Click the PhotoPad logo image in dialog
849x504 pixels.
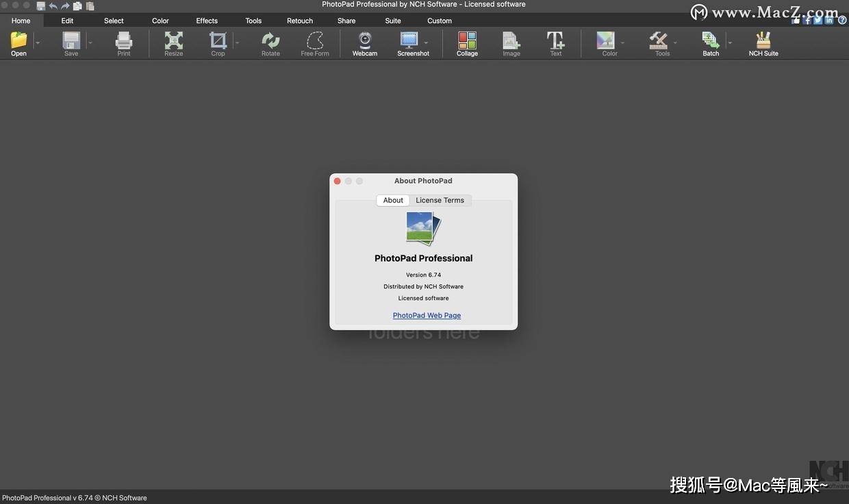[x=423, y=228]
